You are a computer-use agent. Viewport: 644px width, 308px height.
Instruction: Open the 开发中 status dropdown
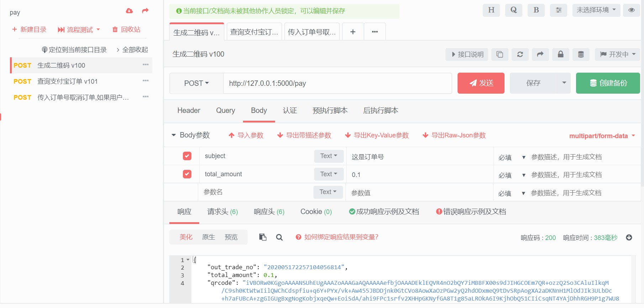coord(617,54)
